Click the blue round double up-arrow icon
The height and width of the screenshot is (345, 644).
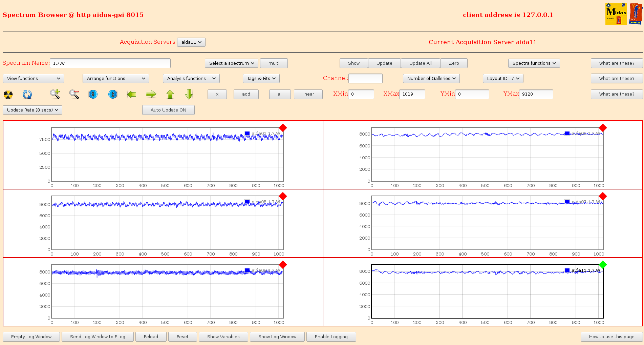coord(113,94)
